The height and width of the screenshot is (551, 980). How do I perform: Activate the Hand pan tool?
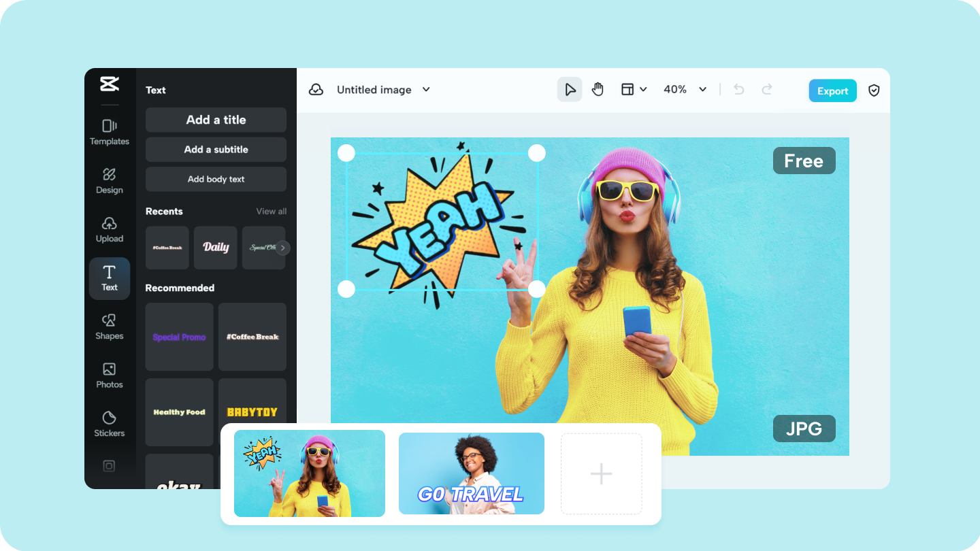pos(598,89)
